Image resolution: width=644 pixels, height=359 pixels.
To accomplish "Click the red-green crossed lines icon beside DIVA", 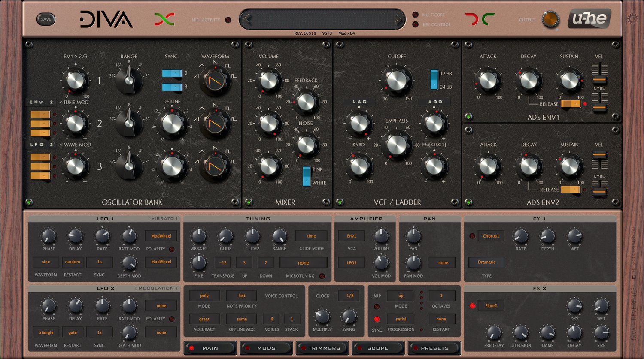I will [164, 19].
